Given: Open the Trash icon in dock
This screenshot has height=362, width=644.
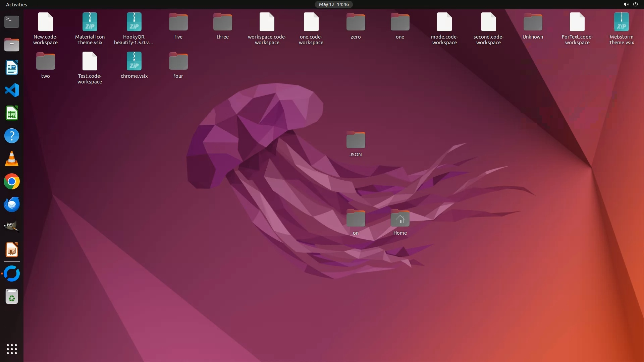Looking at the screenshot, I should [12, 297].
